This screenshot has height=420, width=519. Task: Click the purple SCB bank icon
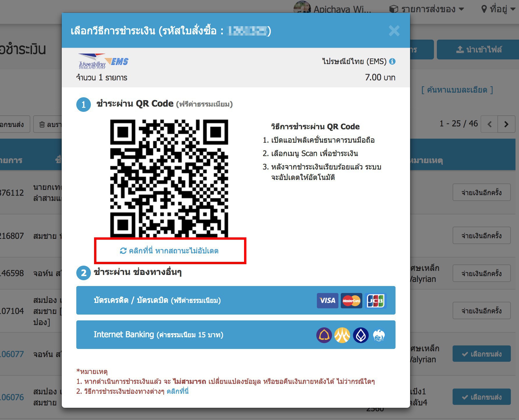click(x=324, y=335)
